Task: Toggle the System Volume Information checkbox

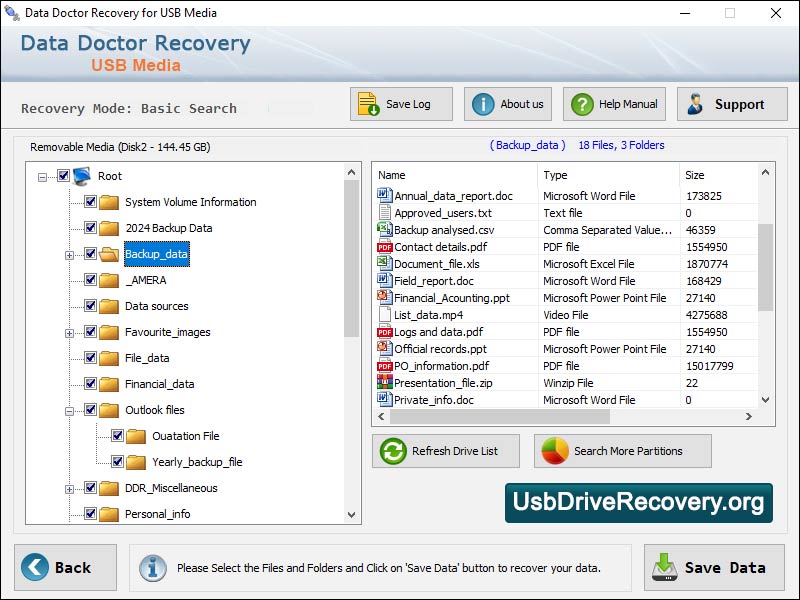Action: pyautogui.click(x=90, y=202)
